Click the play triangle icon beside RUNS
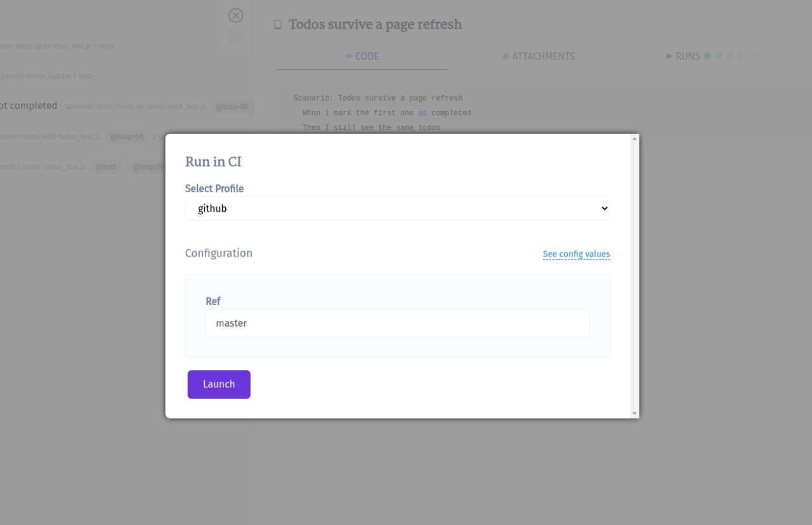This screenshot has height=525, width=812. [x=669, y=56]
